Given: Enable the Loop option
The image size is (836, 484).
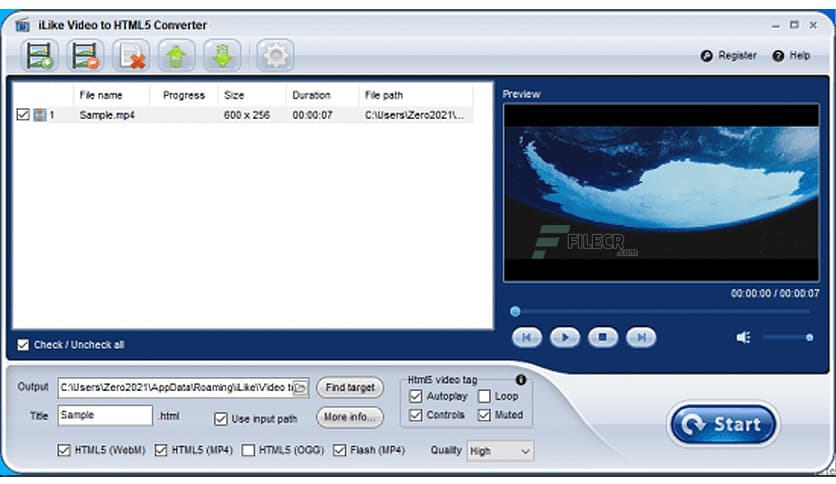Looking at the screenshot, I should click(484, 397).
